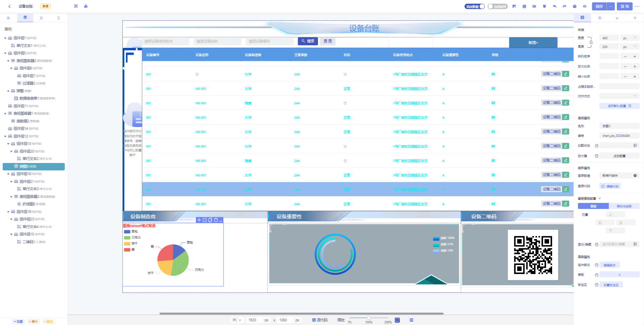The height and width of the screenshot is (325, 644).
Task: Collapse the 图表基础配置 section
Action: coord(600,199)
